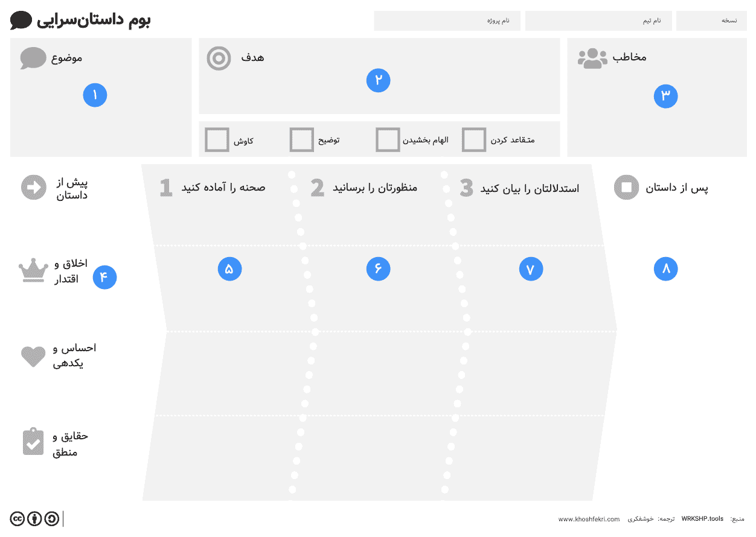Click the clipboard check icon for حقایق و منطق

[x=33, y=442]
